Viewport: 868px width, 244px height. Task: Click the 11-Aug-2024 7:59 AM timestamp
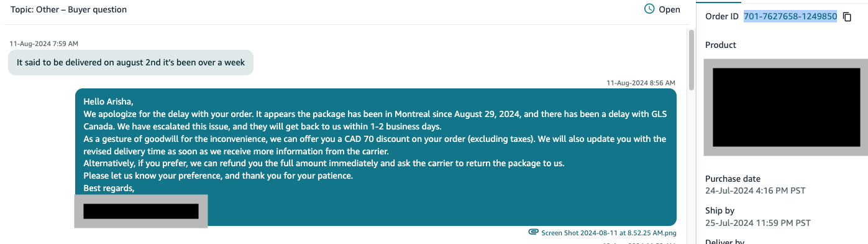tap(43, 44)
